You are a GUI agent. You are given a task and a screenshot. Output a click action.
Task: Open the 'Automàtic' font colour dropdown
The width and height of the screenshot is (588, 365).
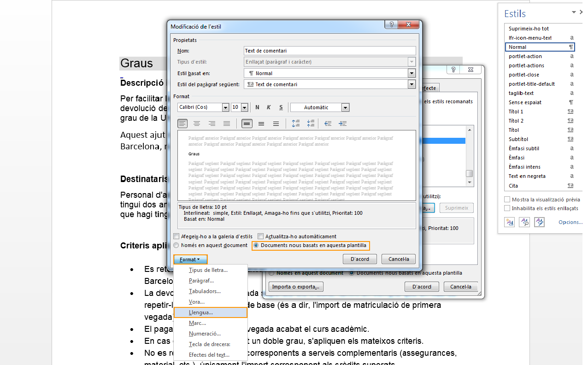click(345, 107)
